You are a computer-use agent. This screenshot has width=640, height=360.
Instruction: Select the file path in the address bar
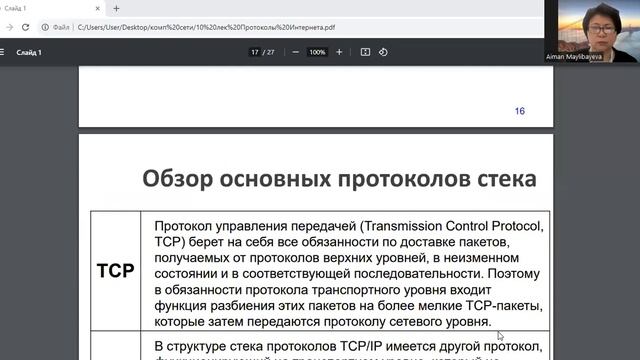click(x=206, y=27)
